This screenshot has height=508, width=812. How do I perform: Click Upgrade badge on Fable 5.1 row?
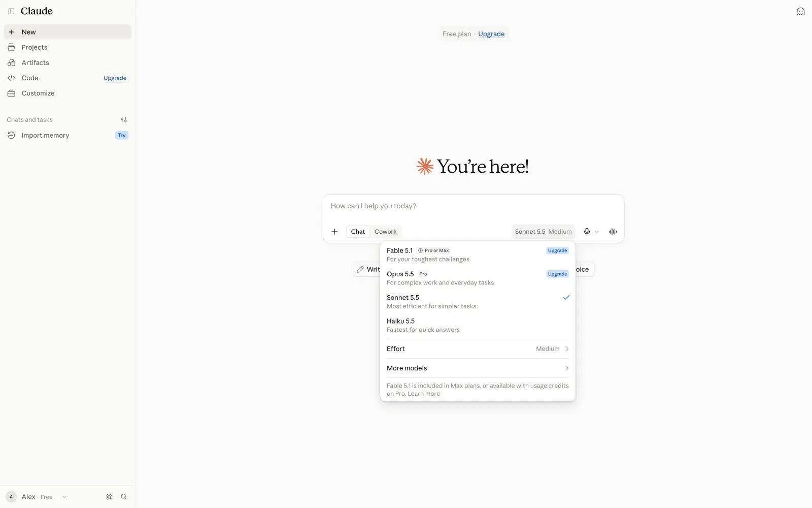[x=557, y=250]
